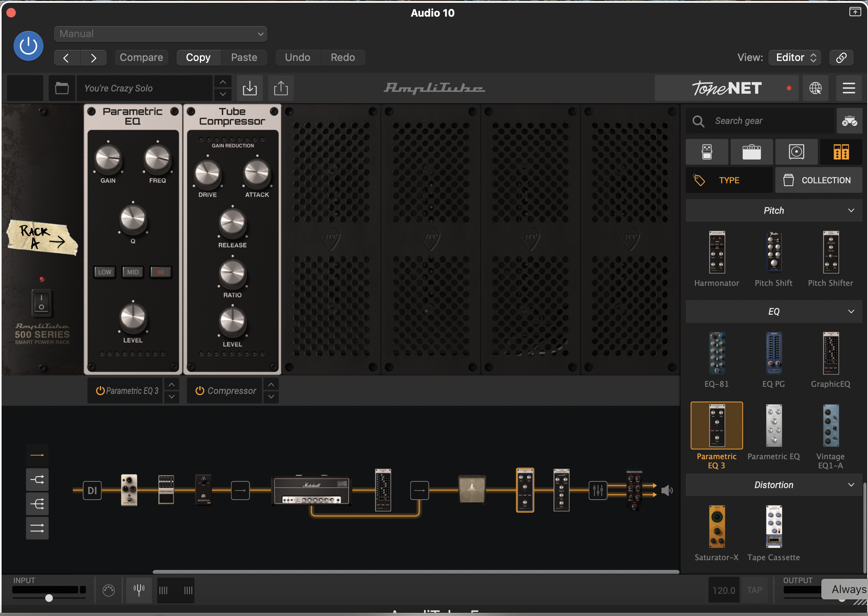Select the Rack effects category icon
868x616 pixels.
tap(841, 152)
